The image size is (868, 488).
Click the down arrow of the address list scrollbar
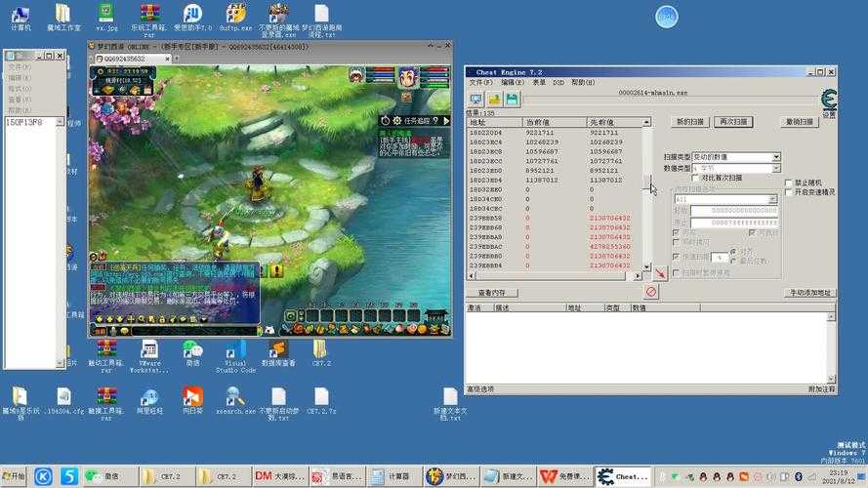pos(646,267)
